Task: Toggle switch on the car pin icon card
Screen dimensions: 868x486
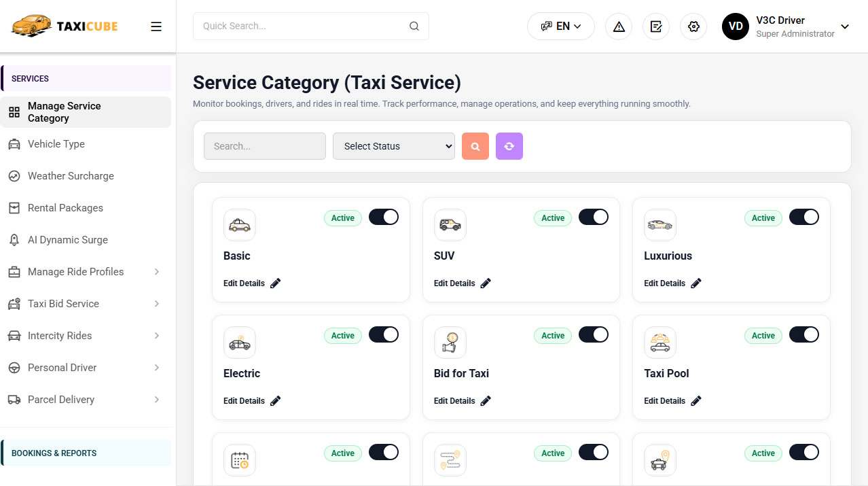Action: pyautogui.click(x=804, y=452)
